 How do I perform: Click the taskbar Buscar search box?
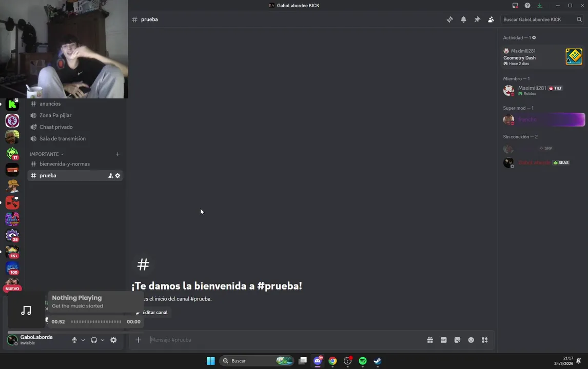(x=257, y=361)
